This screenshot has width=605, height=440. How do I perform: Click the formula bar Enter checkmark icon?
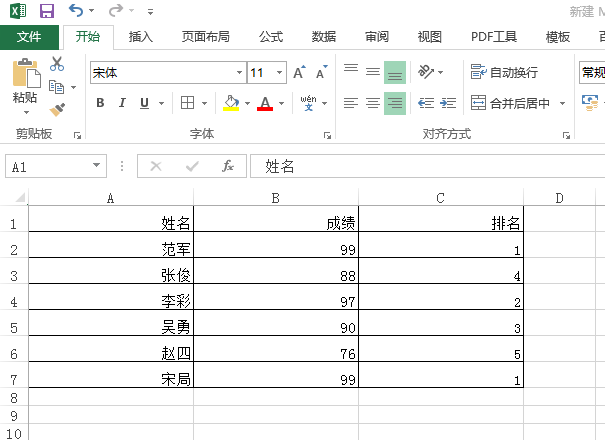tap(192, 166)
